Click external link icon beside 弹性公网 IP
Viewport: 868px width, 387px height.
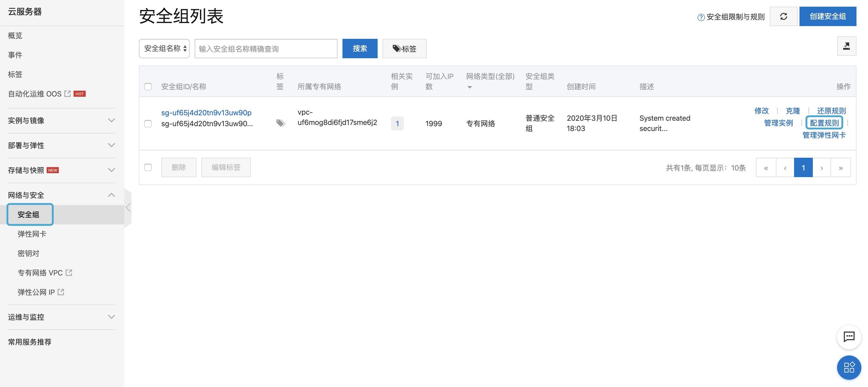tap(61, 292)
